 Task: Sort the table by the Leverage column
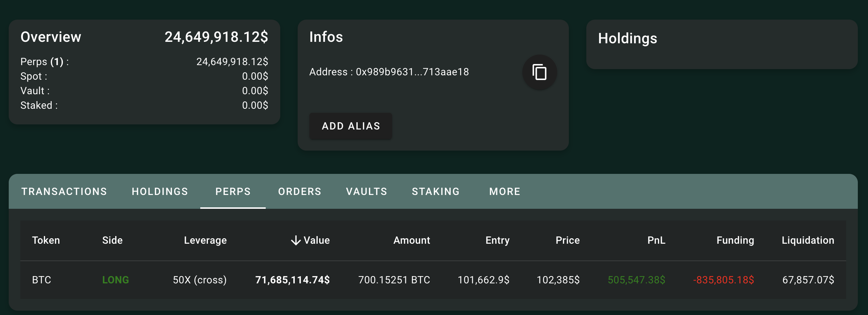click(205, 240)
